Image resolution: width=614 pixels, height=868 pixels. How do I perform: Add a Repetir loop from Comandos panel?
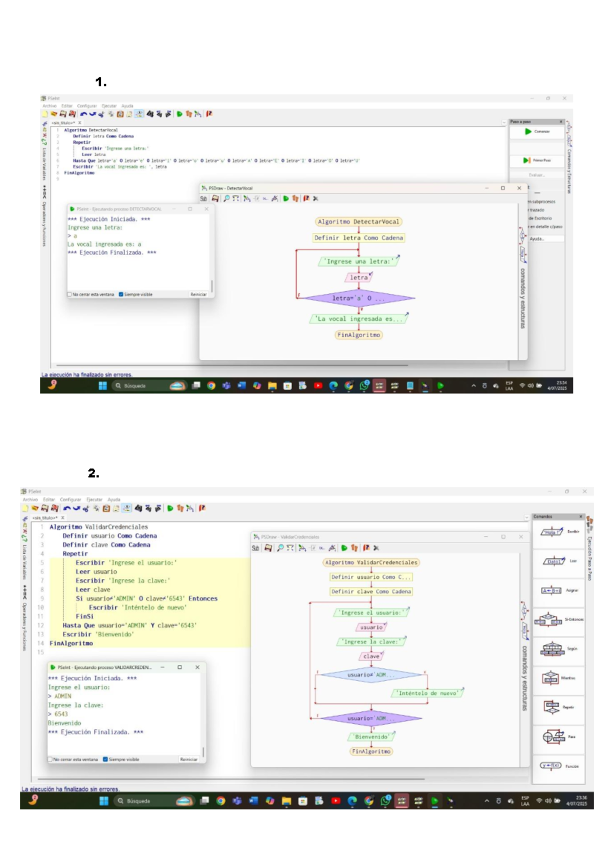[x=559, y=707]
